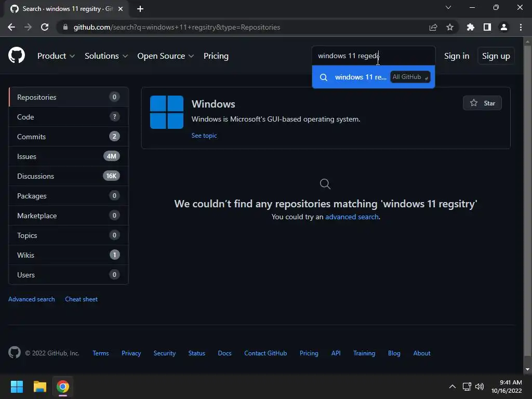Open footer Training link
532x399 pixels.
click(364, 353)
